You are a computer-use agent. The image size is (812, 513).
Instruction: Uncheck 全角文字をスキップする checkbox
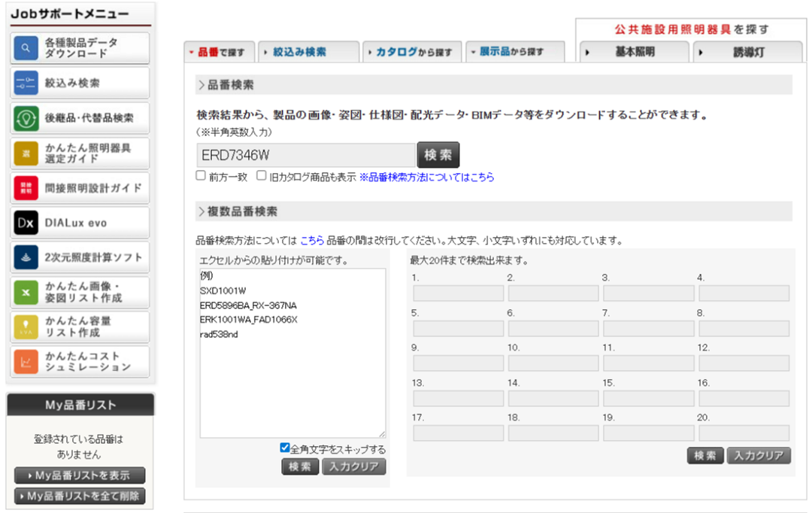click(x=285, y=448)
